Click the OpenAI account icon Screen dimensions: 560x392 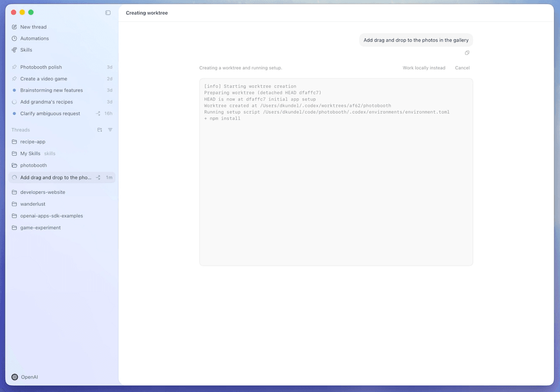(15, 377)
